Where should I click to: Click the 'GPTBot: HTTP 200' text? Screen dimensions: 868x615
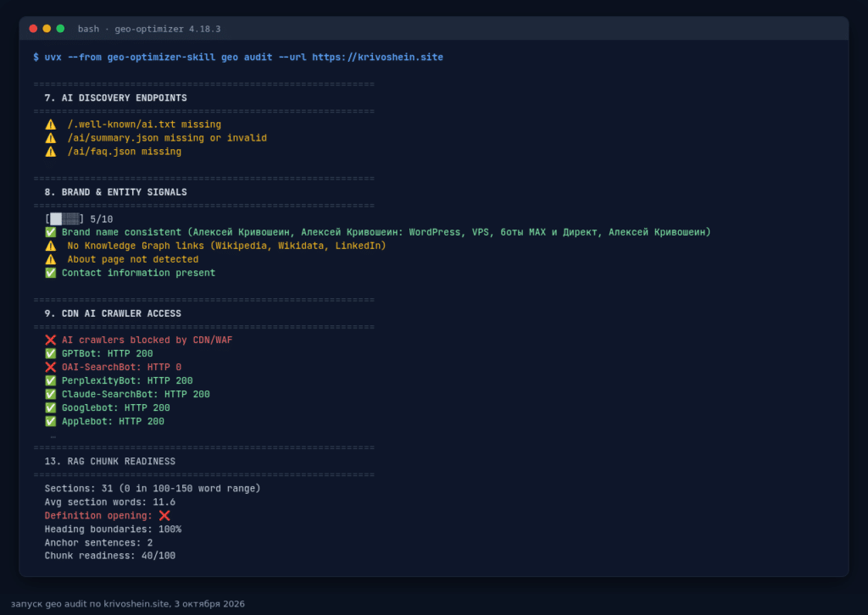[x=107, y=353]
